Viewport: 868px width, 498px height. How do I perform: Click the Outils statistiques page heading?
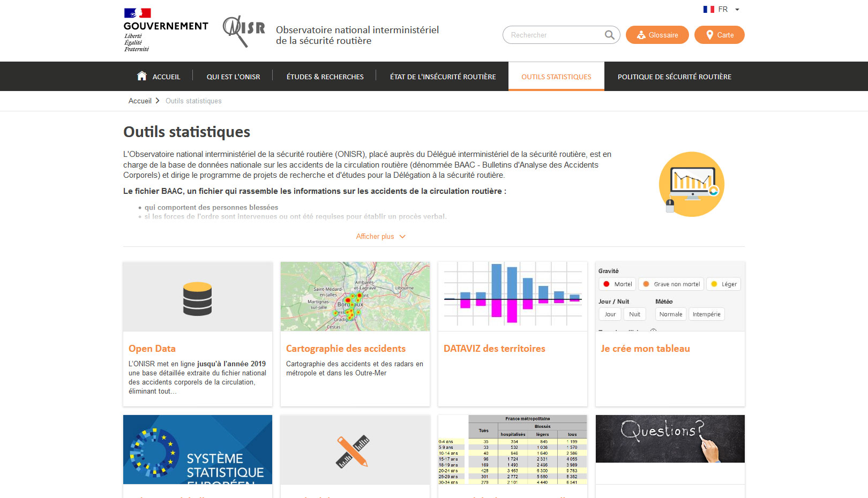tap(186, 132)
